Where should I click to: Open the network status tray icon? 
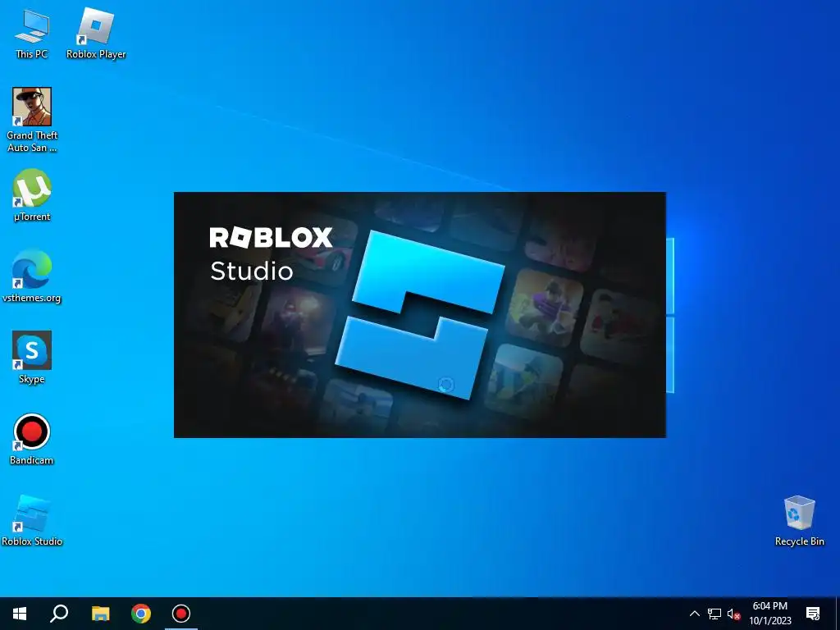[714, 614]
